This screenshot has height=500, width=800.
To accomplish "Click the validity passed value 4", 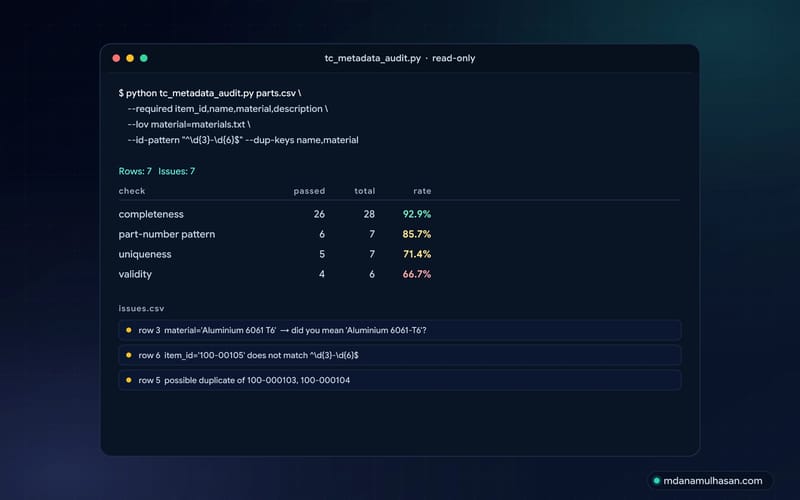I will coord(322,274).
